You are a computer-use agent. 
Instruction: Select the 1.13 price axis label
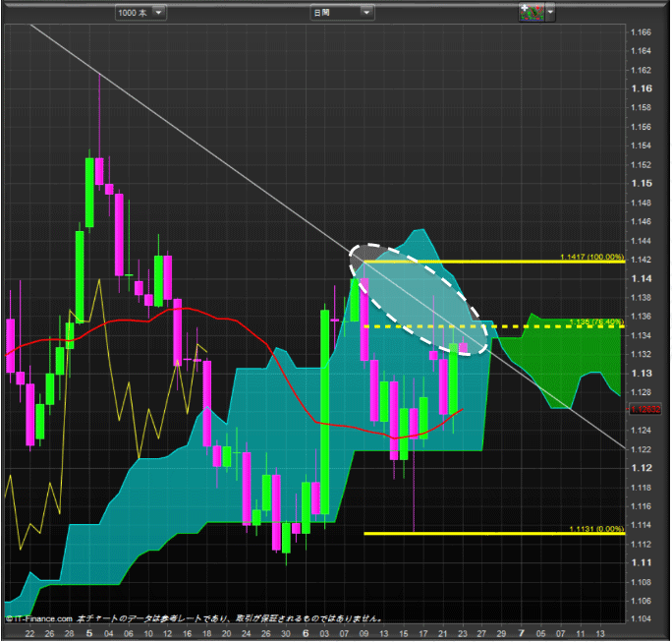642,373
